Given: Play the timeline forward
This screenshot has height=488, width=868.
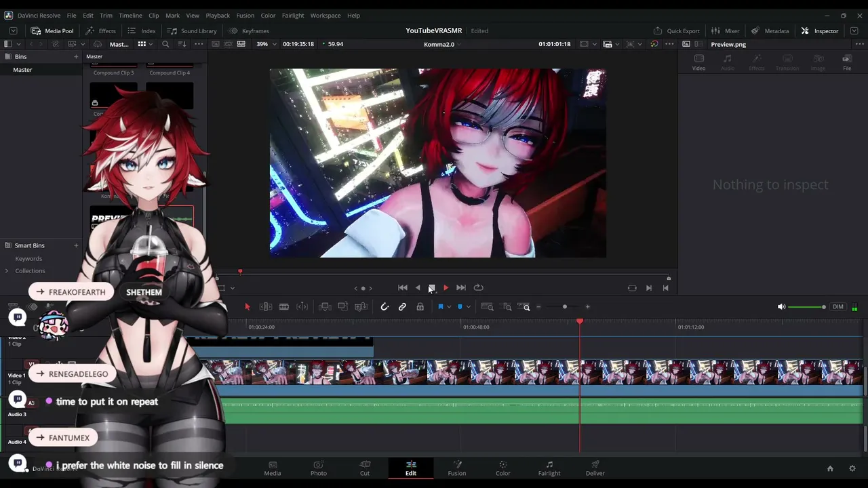Looking at the screenshot, I should click(x=446, y=288).
